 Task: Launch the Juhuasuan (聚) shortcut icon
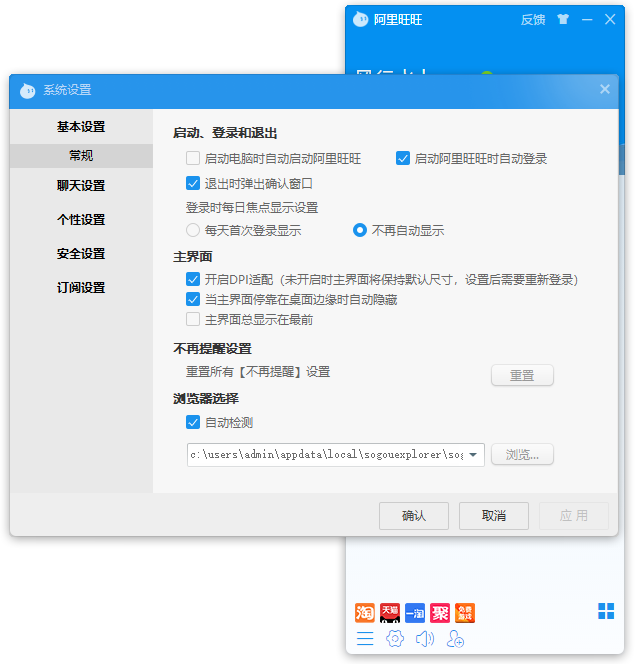pyautogui.click(x=440, y=613)
